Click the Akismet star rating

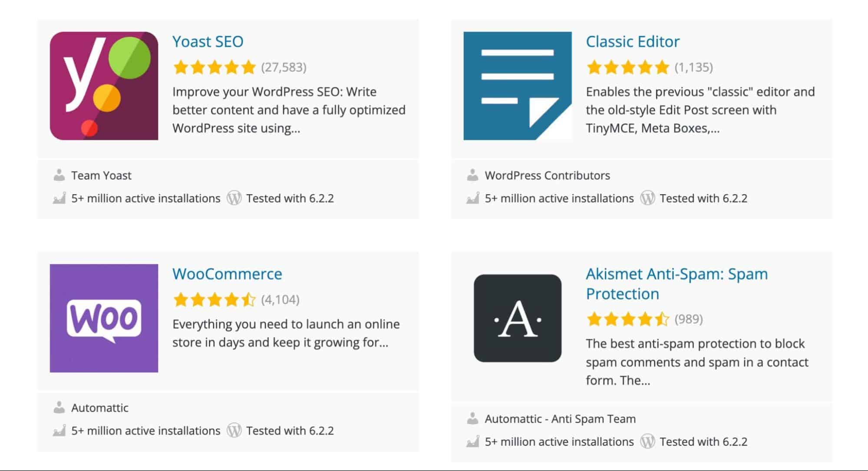click(x=627, y=319)
